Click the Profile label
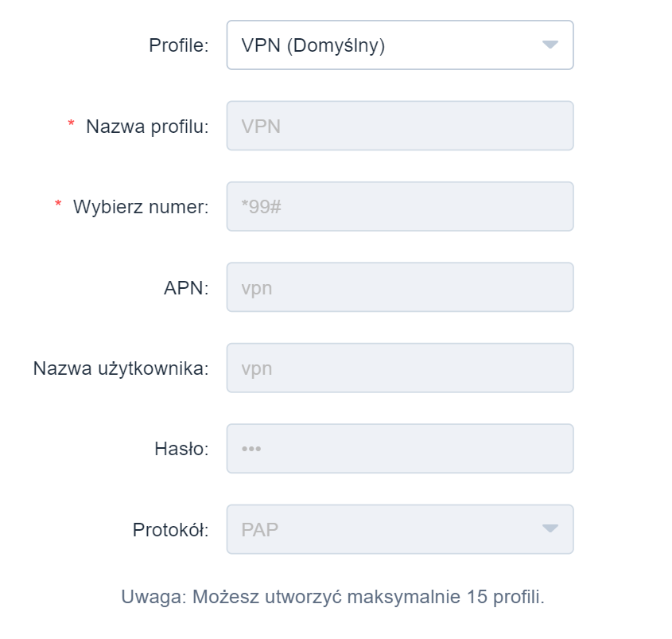Screen dimensions: 672x639 [x=177, y=45]
